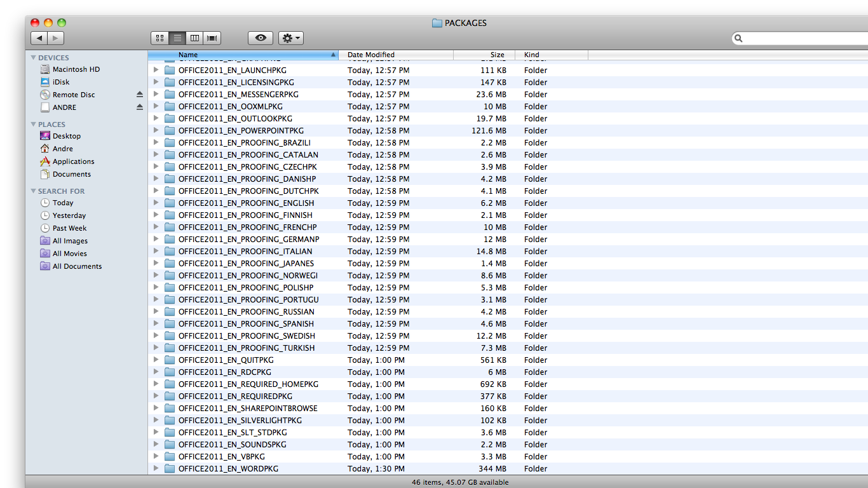Expand the OFFICE2011_EN_POWERPOINTPKG folder

click(156, 130)
